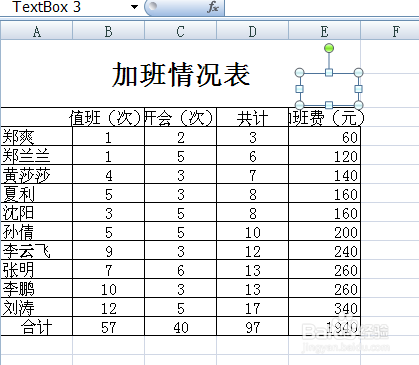Open the Name Box dropdown arrow
This screenshot has width=419, height=365.
[134, 7]
